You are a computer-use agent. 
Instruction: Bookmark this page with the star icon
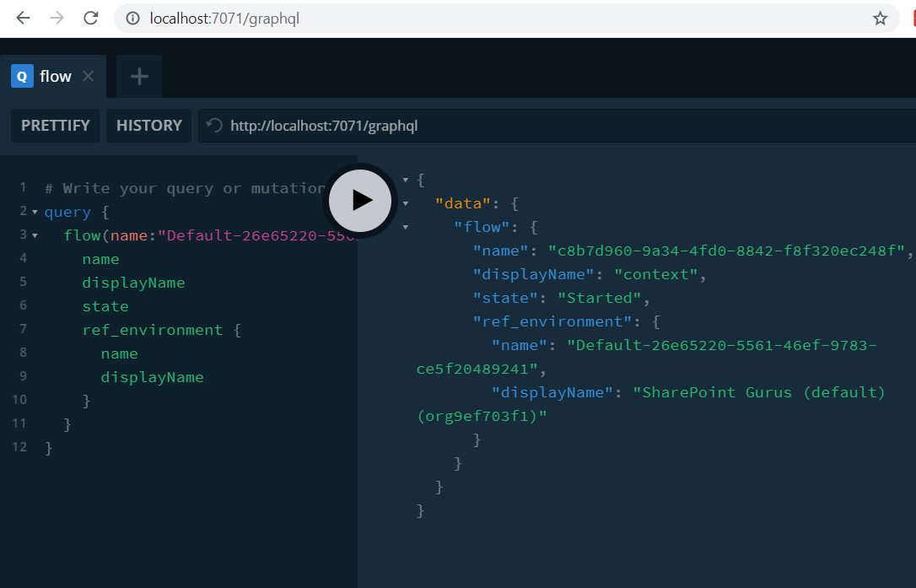point(880,19)
